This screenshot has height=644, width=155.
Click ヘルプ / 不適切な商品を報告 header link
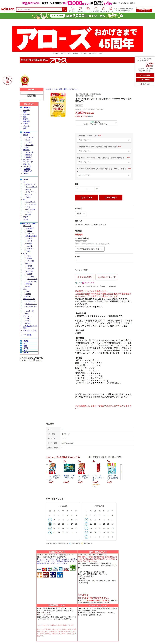pyautogui.click(x=123, y=8)
